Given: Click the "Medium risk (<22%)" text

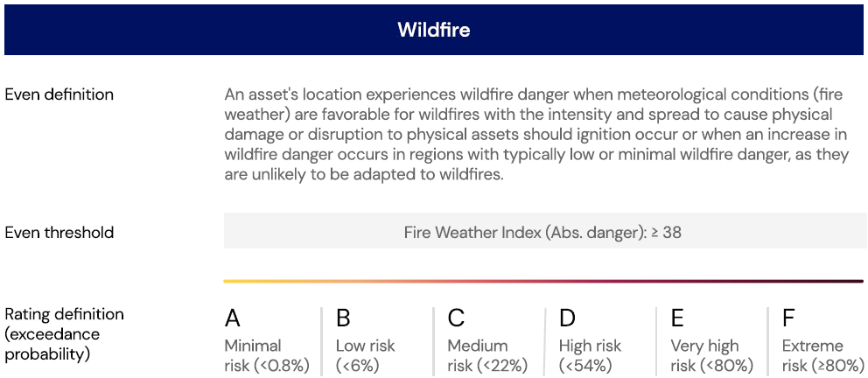Looking at the screenshot, I should point(487,356).
